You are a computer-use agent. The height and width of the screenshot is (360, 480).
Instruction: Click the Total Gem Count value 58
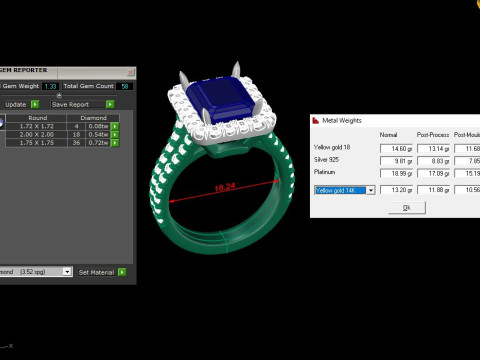point(125,86)
